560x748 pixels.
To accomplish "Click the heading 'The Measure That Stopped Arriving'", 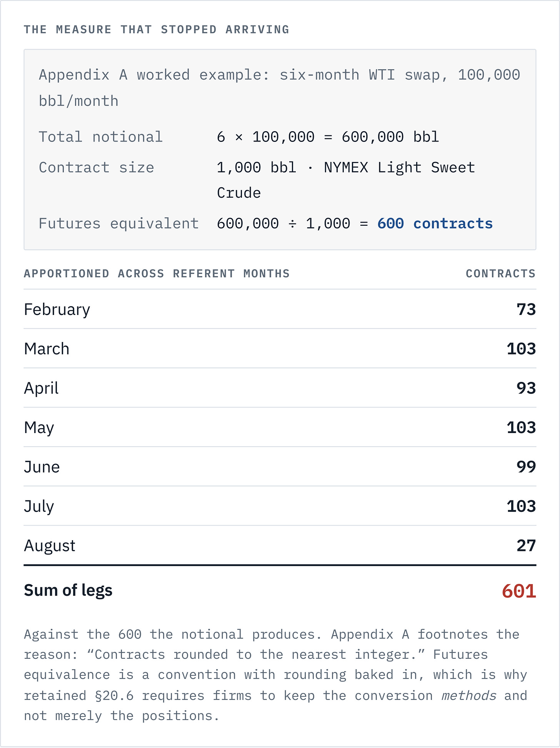I will coord(156,30).
